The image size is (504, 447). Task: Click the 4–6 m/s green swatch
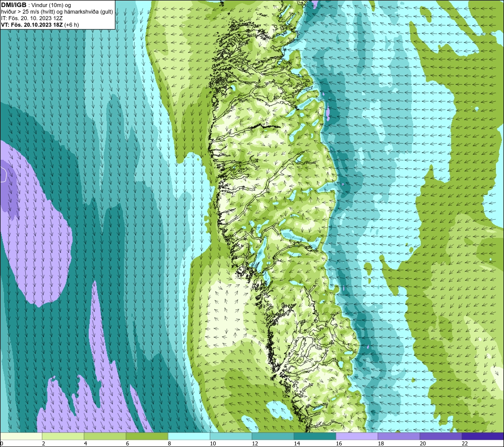[x=105, y=436]
